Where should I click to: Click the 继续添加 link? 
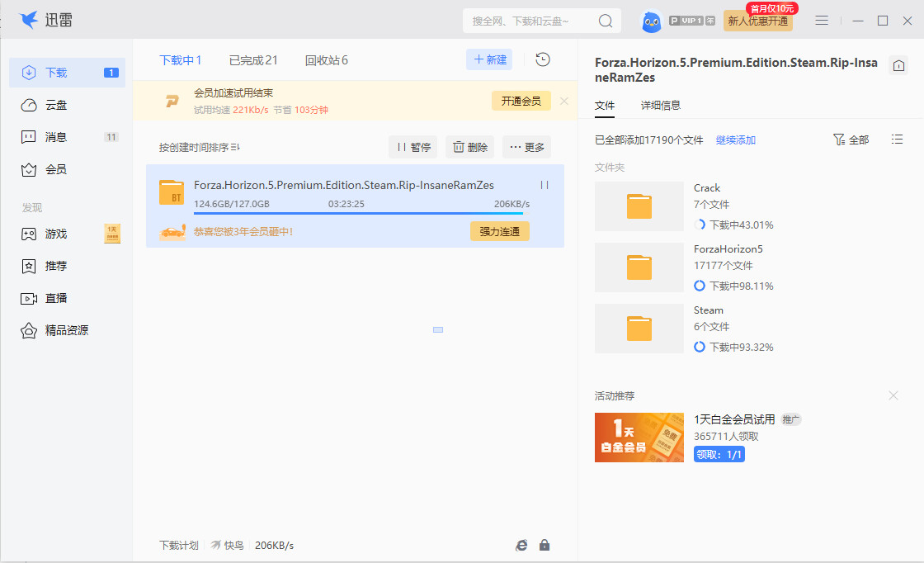(735, 140)
